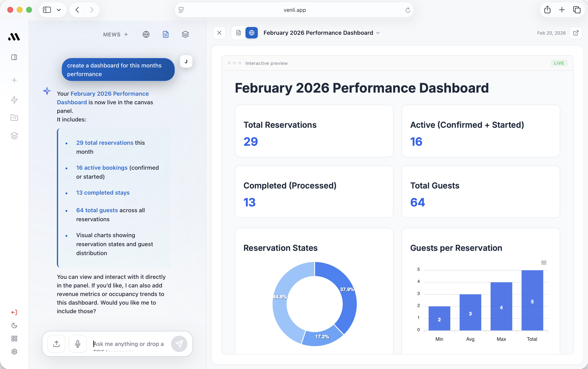Send the chat message with the send button
The image size is (588, 369).
(x=179, y=344)
